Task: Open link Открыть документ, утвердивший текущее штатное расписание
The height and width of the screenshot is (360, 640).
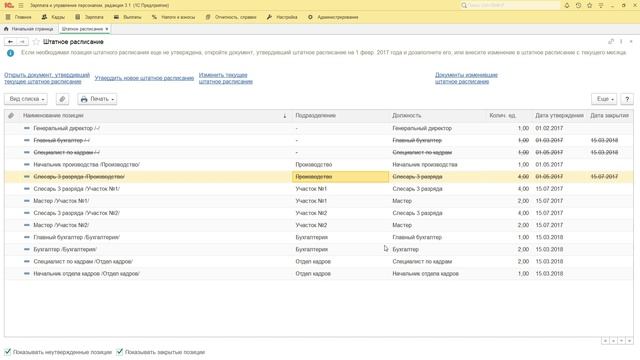Action: pos(47,78)
